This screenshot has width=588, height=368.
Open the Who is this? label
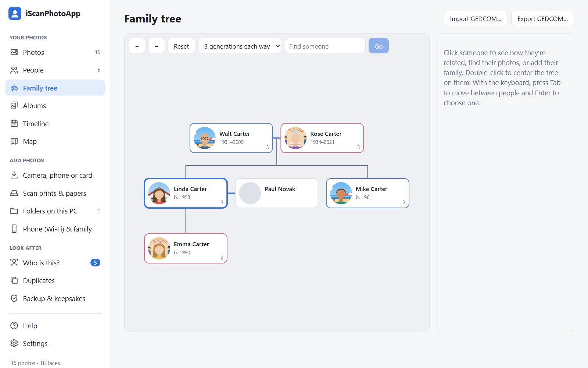(41, 263)
